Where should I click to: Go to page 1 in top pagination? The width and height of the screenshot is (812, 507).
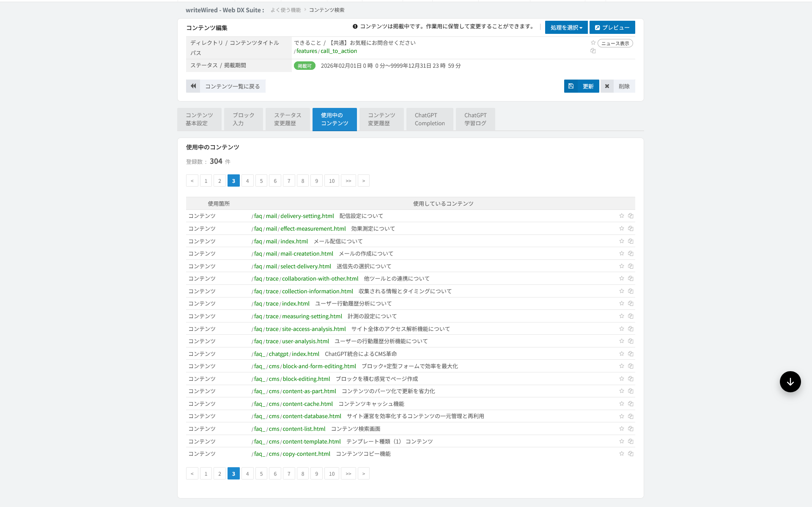(206, 181)
